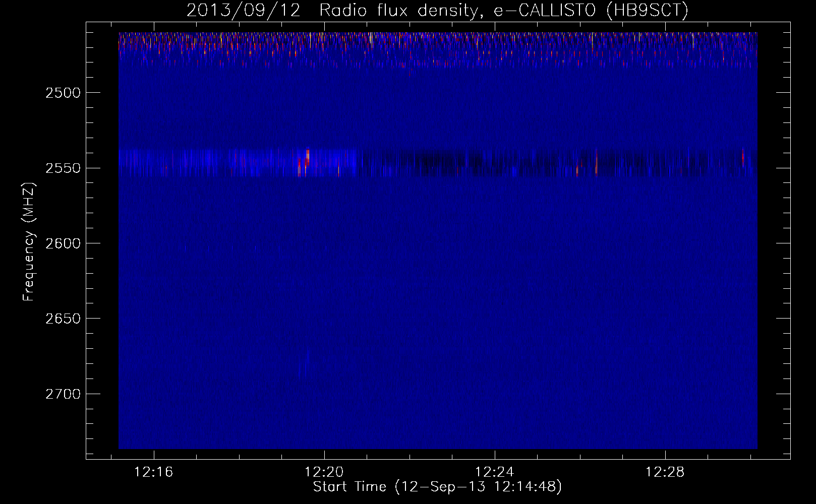Click the 2650 frequency tick label

click(x=63, y=319)
